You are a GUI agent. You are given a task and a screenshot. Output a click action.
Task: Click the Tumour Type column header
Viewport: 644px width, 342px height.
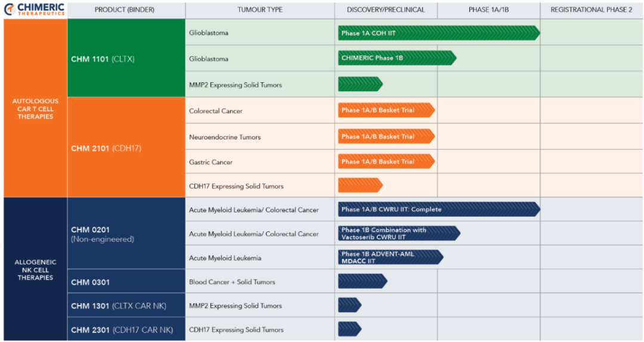click(x=259, y=10)
